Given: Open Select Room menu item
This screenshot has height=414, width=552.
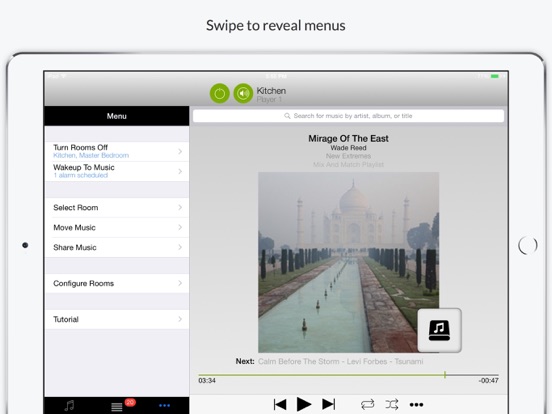Looking at the screenshot, I should click(x=117, y=208).
